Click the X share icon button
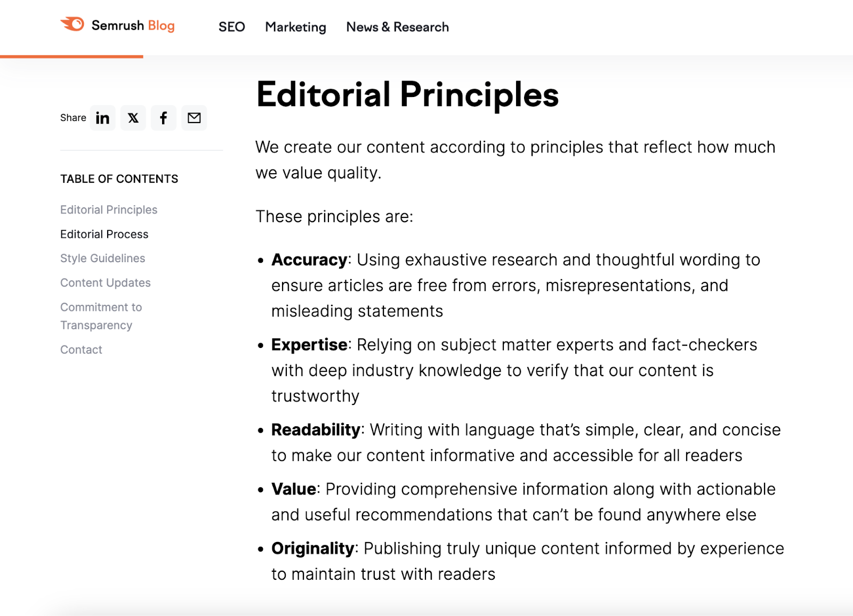Viewport: 853px width, 616px height. (x=133, y=118)
